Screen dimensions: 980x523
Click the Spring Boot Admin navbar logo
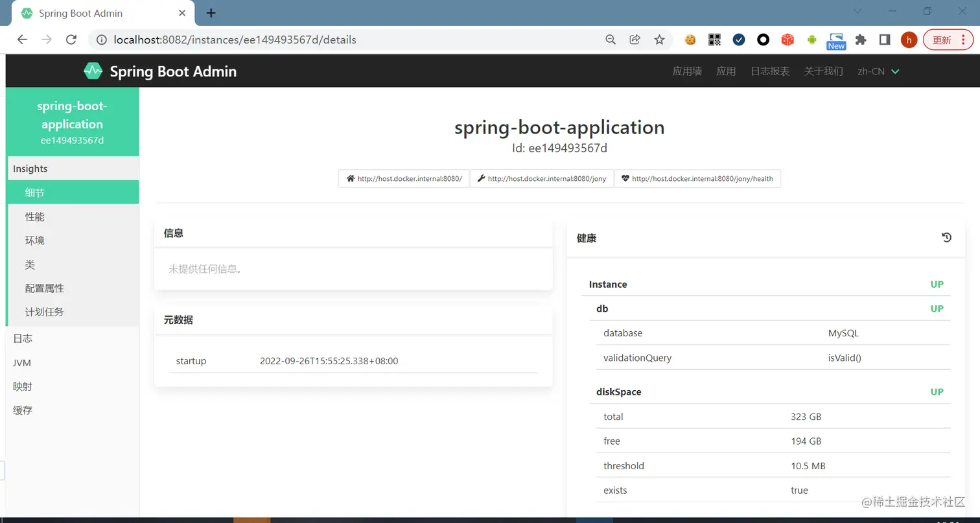pos(160,71)
